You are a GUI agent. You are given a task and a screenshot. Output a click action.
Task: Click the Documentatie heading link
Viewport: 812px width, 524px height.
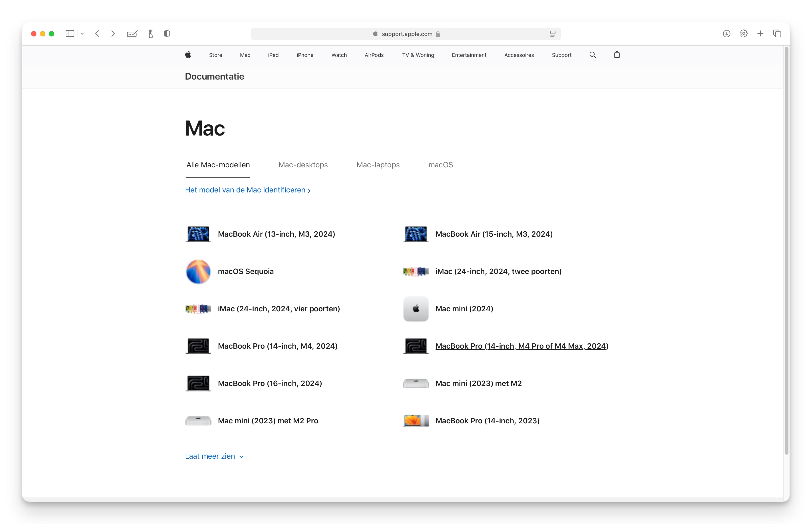214,76
